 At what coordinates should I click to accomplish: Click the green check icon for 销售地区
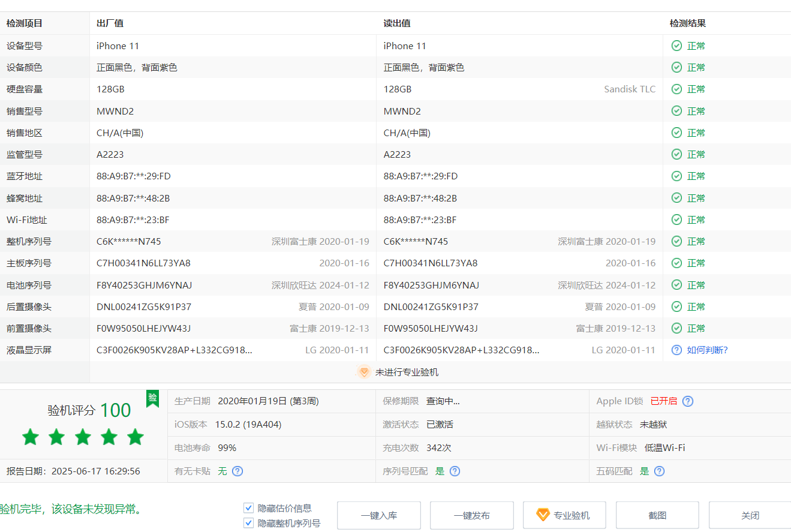pos(676,133)
